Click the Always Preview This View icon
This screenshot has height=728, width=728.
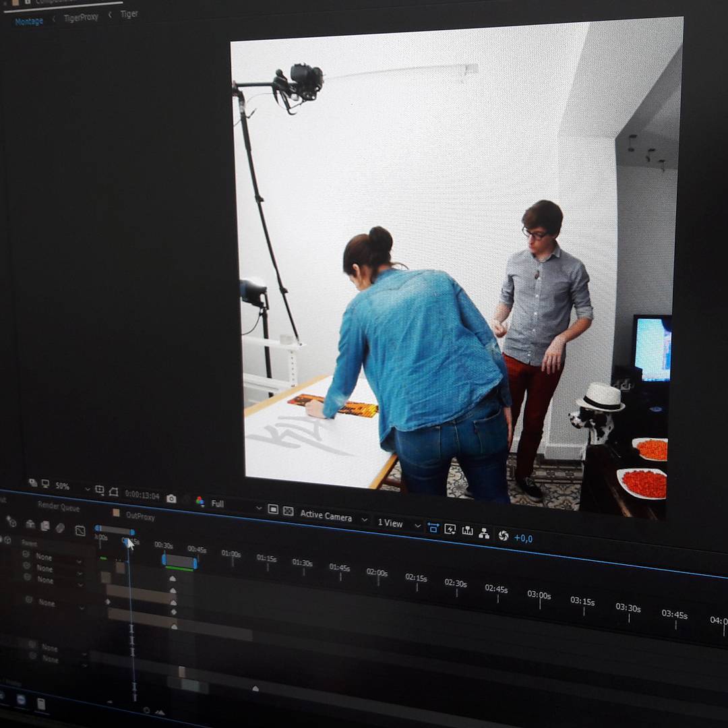(x=34, y=483)
